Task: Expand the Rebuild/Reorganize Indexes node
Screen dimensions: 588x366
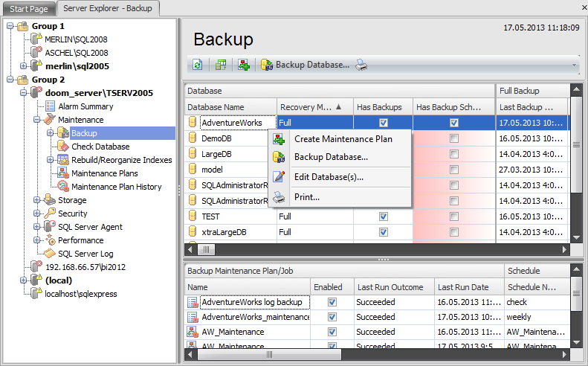Action: pyautogui.click(x=50, y=160)
